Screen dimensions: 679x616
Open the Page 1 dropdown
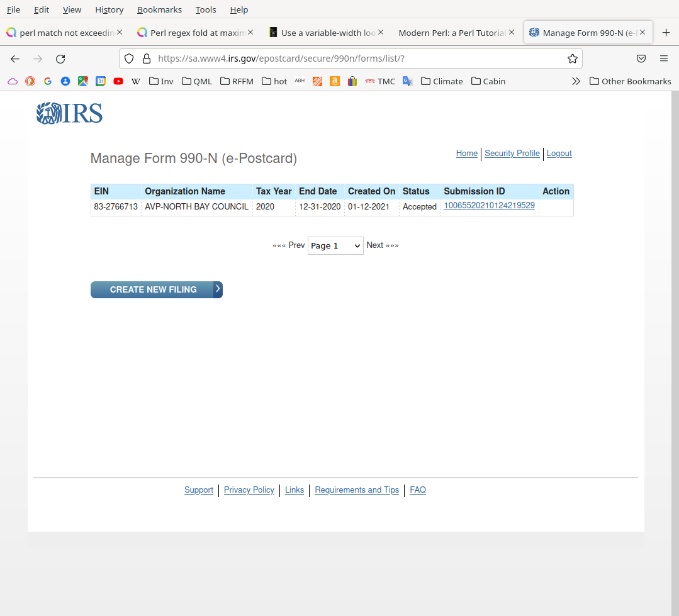click(335, 245)
